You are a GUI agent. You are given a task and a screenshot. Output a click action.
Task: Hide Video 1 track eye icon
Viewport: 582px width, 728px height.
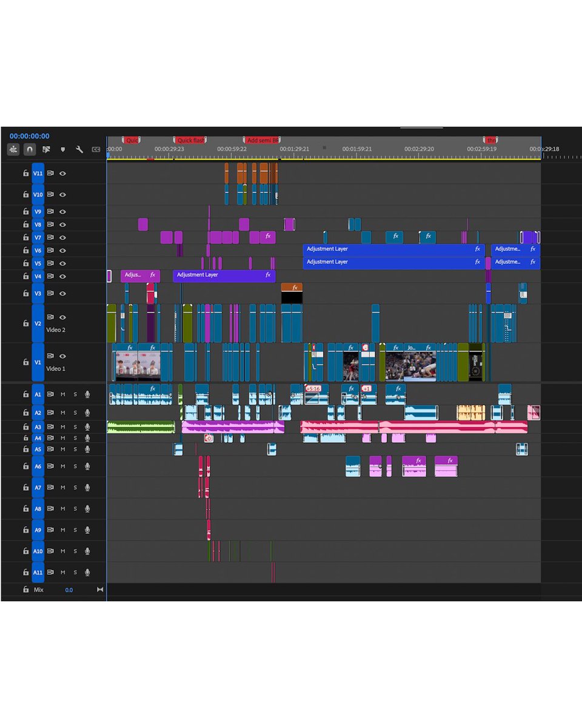[62, 356]
